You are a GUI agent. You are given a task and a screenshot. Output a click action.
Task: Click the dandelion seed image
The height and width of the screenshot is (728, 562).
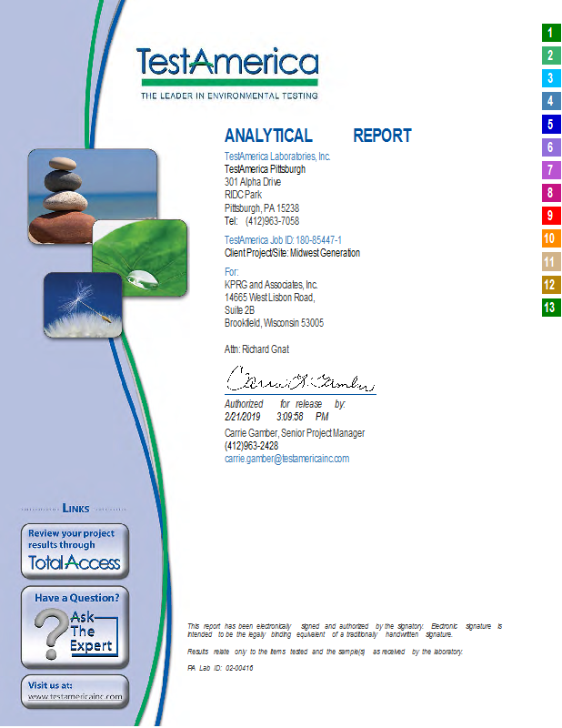coord(84,304)
